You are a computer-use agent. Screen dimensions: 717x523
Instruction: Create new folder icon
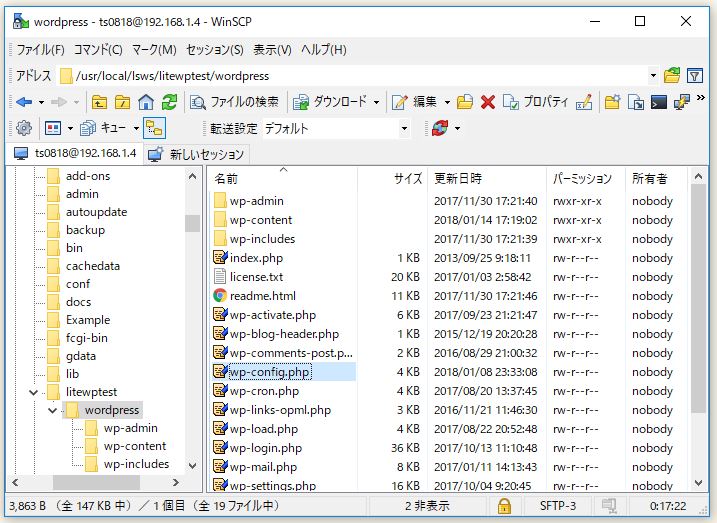(x=612, y=102)
